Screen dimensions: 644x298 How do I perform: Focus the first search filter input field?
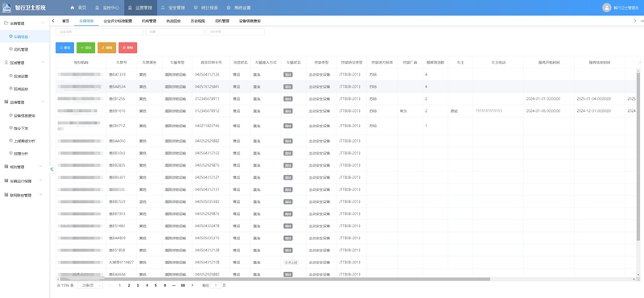(99, 31)
